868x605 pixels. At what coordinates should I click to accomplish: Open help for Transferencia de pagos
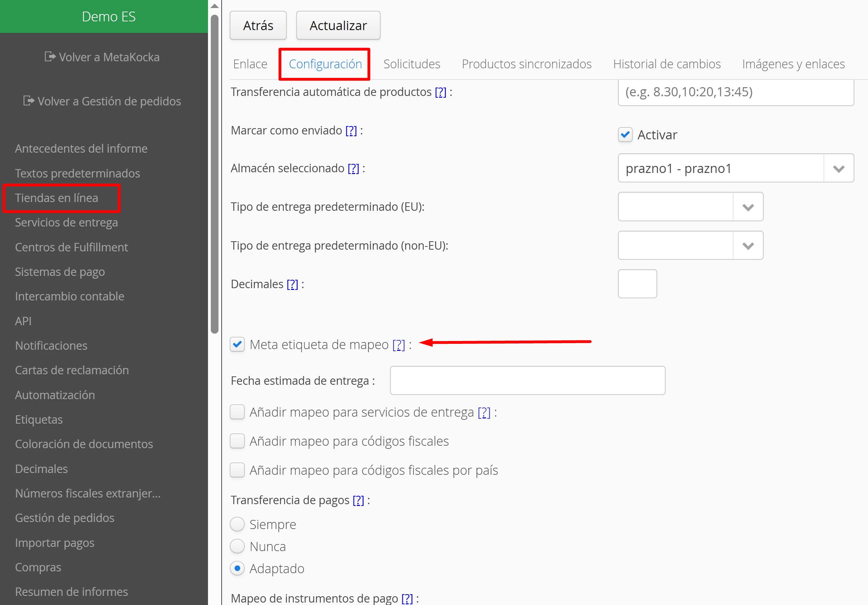click(358, 500)
